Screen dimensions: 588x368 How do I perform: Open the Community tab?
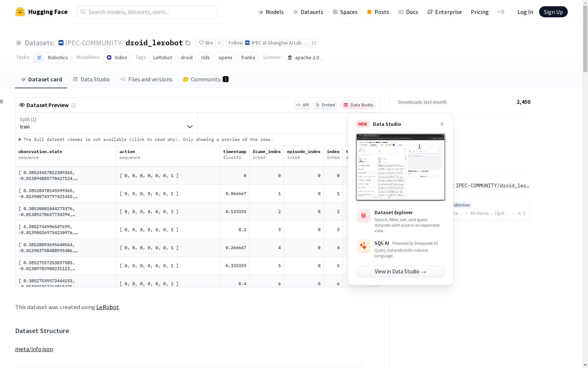pyautogui.click(x=205, y=79)
